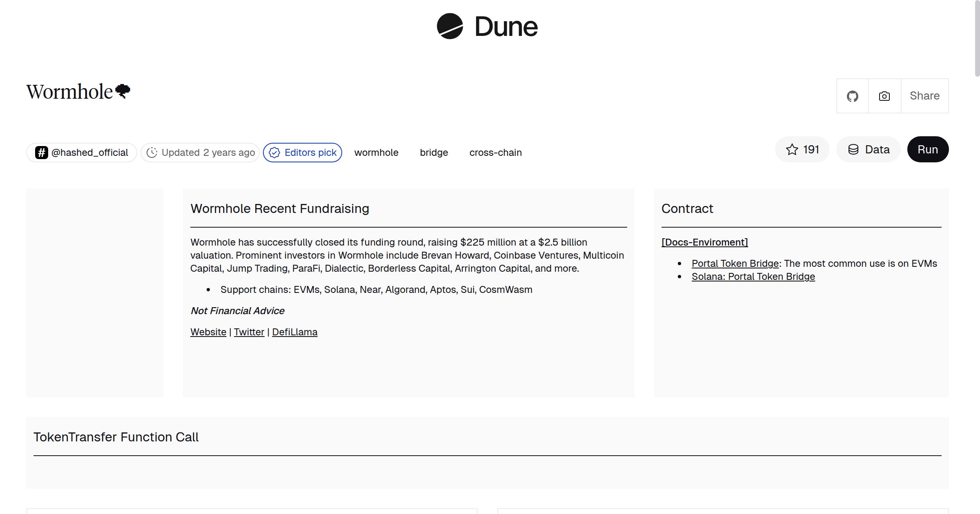The image size is (980, 514).
Task: Open the GitHub icon button
Action: [852, 96]
